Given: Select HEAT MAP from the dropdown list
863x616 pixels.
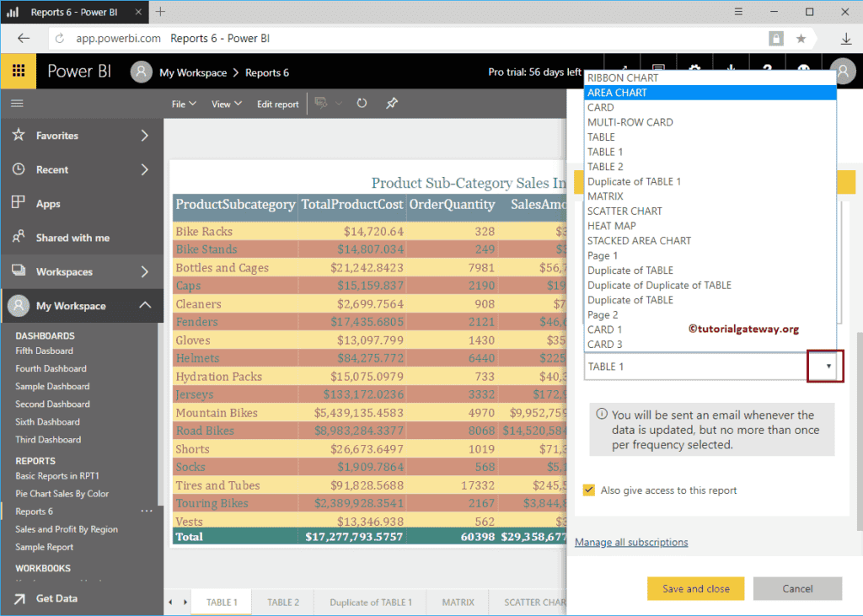Looking at the screenshot, I should click(x=611, y=226).
